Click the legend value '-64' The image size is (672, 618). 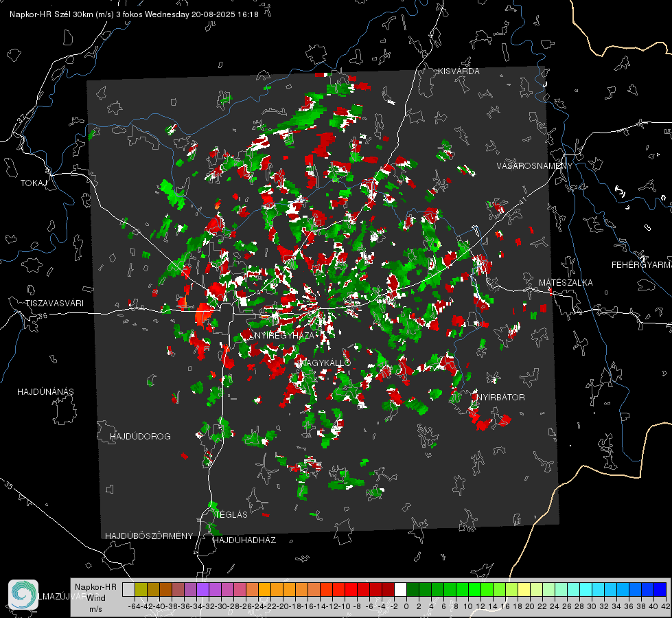135,606
